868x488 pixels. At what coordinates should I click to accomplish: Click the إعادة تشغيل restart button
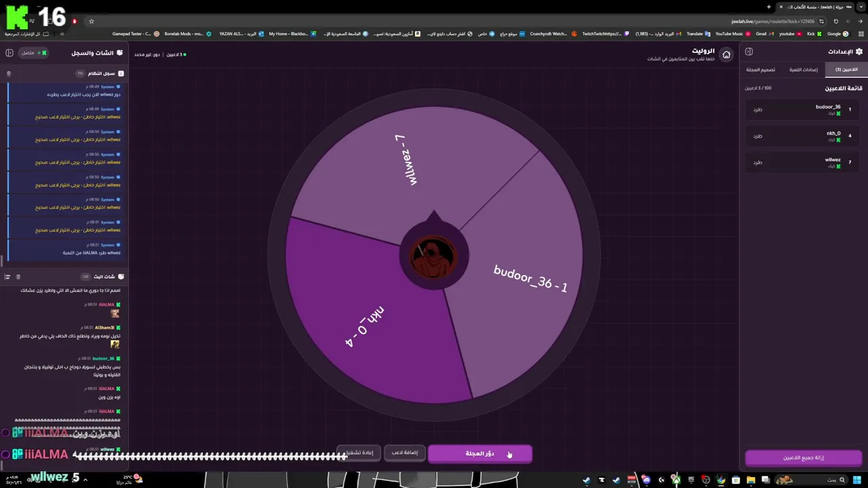coord(359,453)
